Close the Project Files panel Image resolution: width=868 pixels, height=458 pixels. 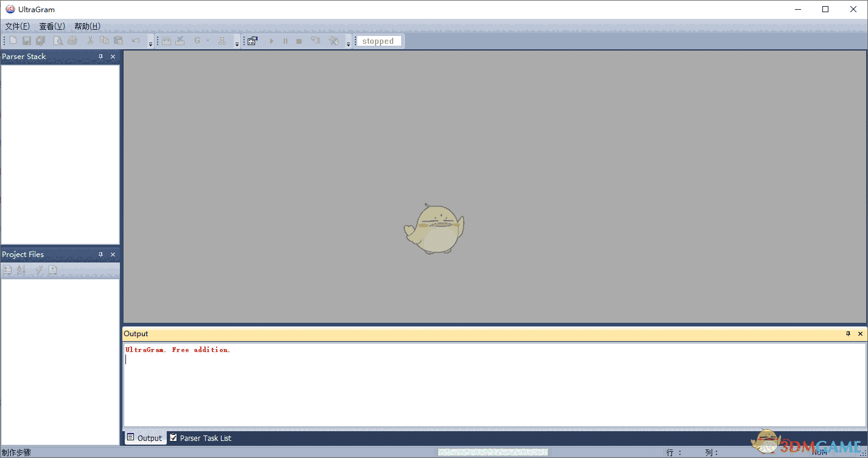click(113, 255)
